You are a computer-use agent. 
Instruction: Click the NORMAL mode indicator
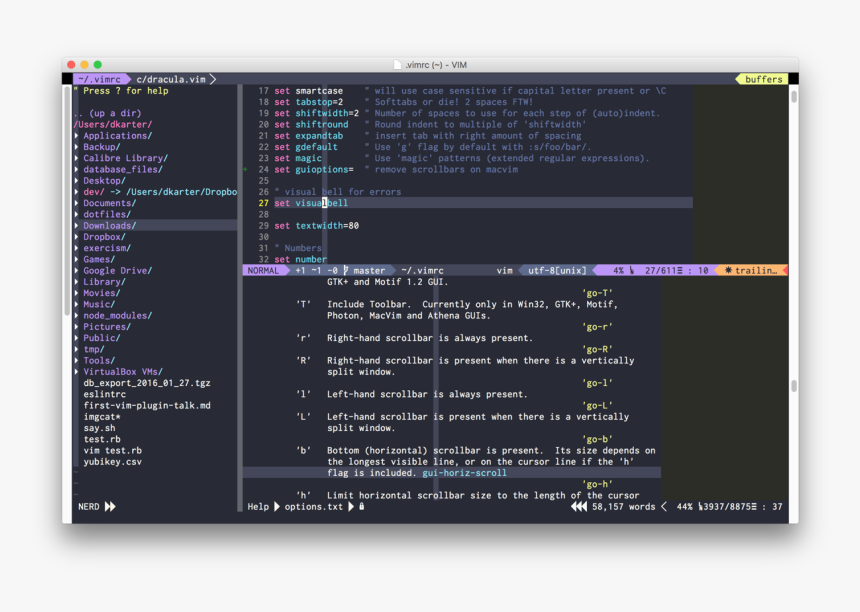pos(263,270)
